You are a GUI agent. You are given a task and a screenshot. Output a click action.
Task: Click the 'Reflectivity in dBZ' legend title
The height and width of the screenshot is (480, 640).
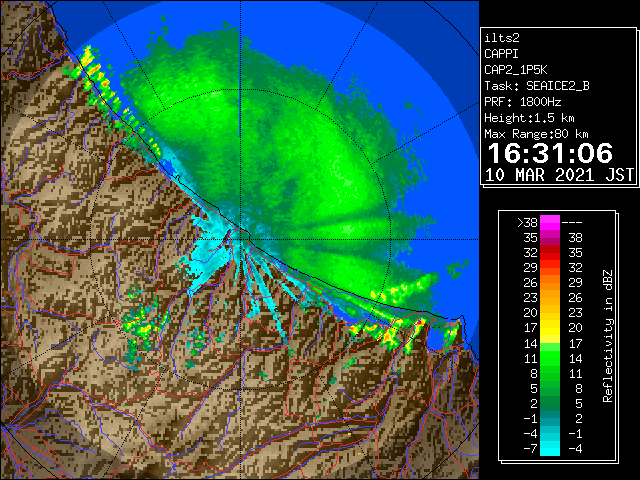click(x=607, y=336)
